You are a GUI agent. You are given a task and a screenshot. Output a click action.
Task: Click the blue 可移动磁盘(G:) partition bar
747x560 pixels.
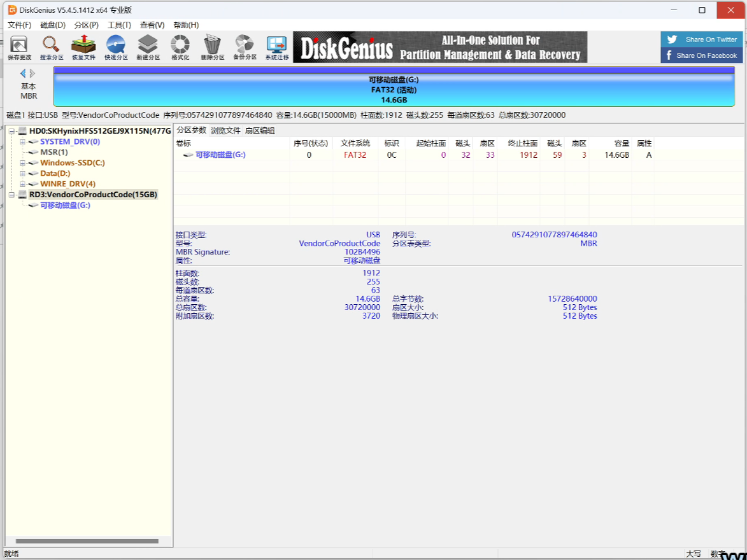tap(394, 86)
